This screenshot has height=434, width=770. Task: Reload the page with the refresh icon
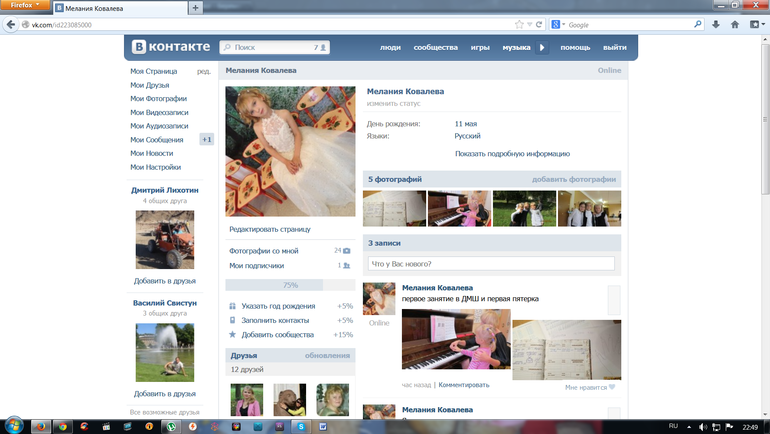point(539,25)
